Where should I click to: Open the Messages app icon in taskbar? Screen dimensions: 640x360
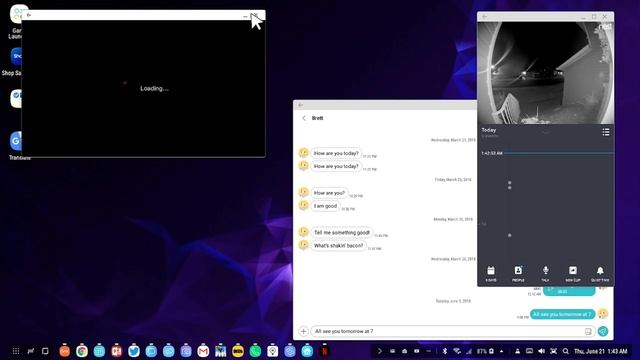pyautogui.click(x=151, y=351)
